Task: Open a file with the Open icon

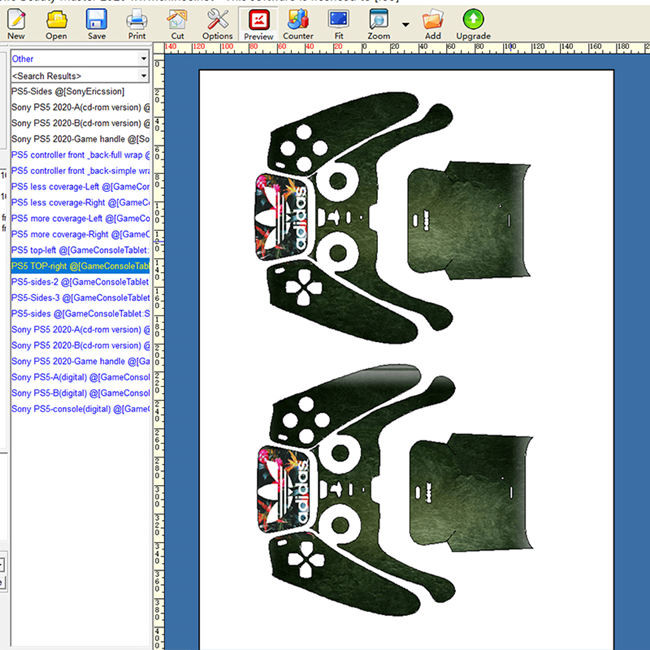Action: click(56, 19)
